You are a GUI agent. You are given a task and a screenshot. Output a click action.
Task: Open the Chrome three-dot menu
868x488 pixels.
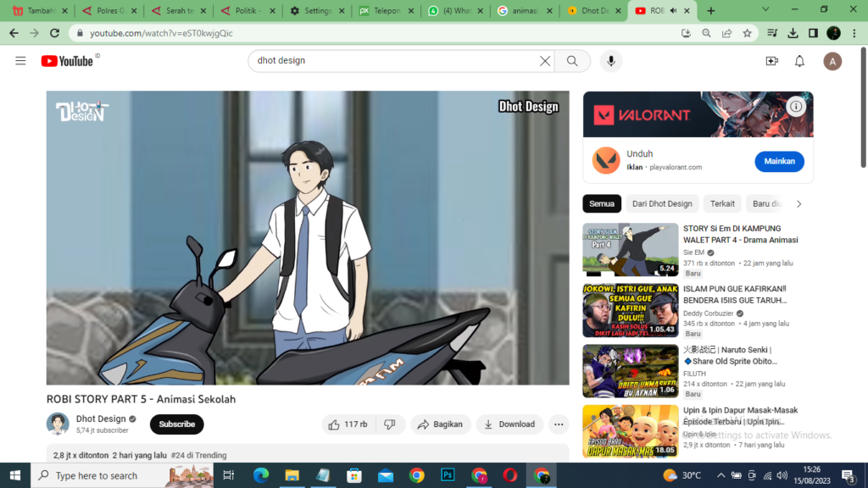pos(854,33)
